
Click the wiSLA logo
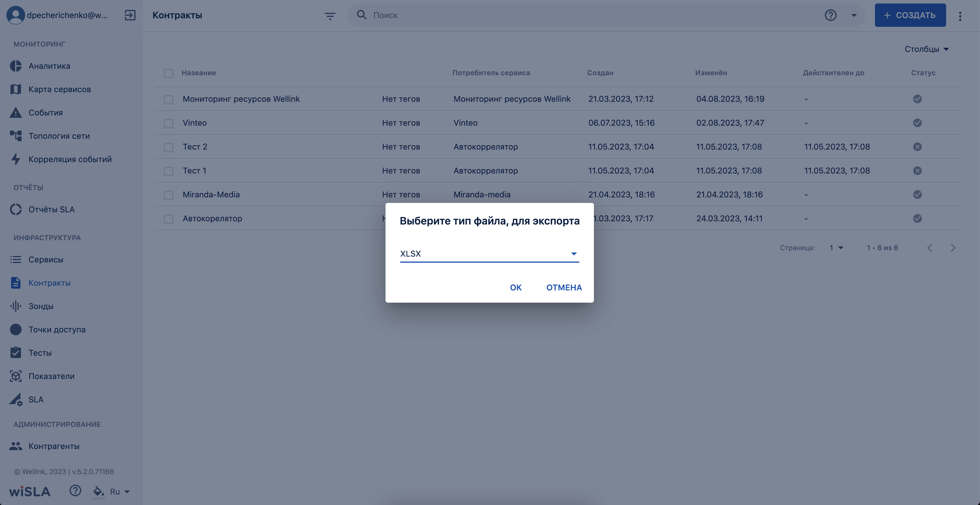(30, 491)
